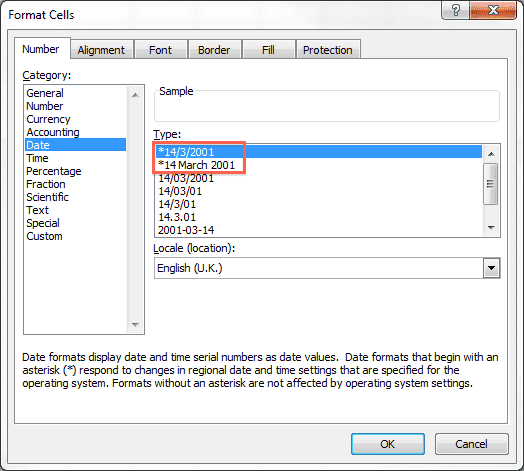Open the Alignment tab
Screen dimensions: 524x471
coord(101,50)
